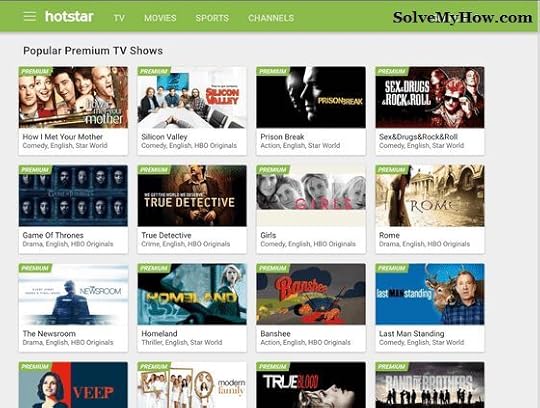This screenshot has height=408, width=540.
Task: Open the MOVIES menu item
Action: tap(160, 18)
